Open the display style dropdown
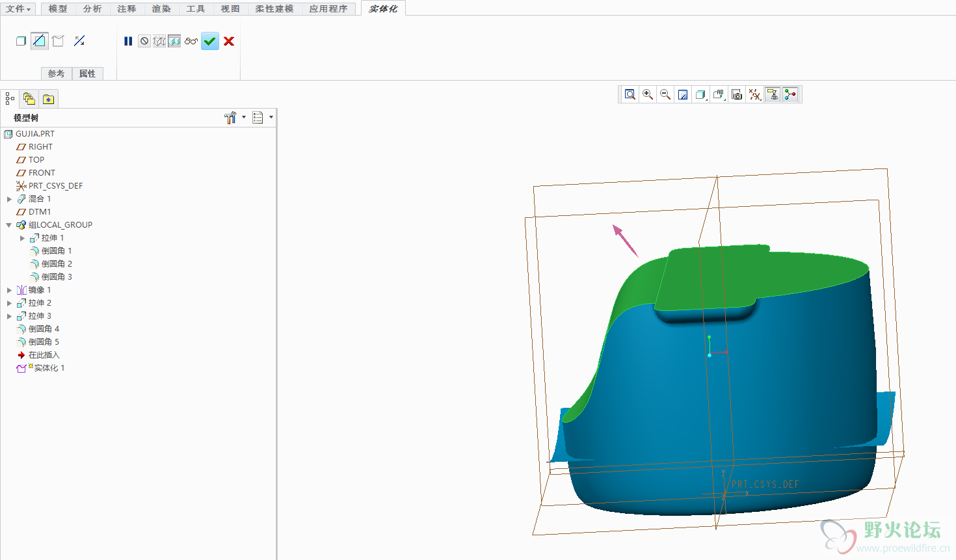This screenshot has height=560, width=956. (x=700, y=94)
